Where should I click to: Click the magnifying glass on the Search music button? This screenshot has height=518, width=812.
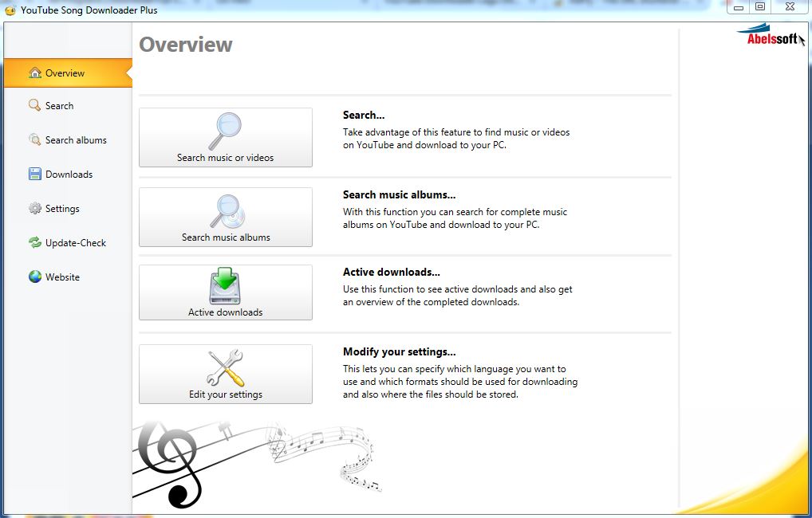225,131
